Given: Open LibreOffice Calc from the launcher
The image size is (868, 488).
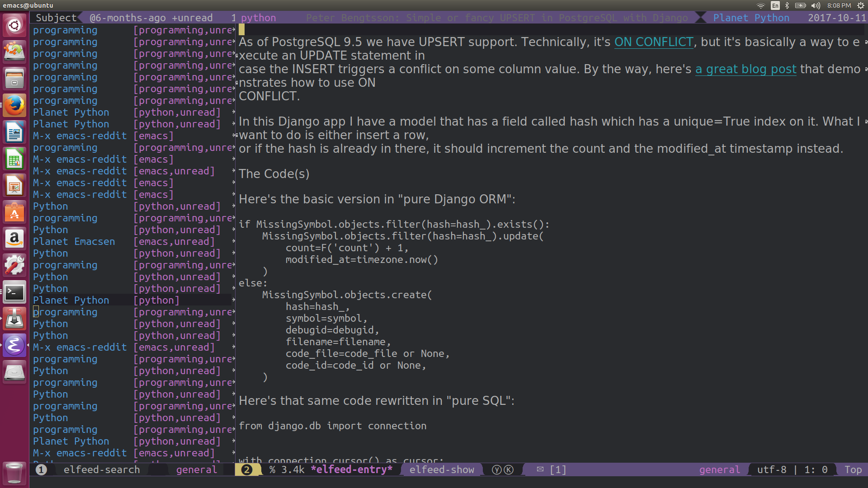Looking at the screenshot, I should (x=14, y=159).
